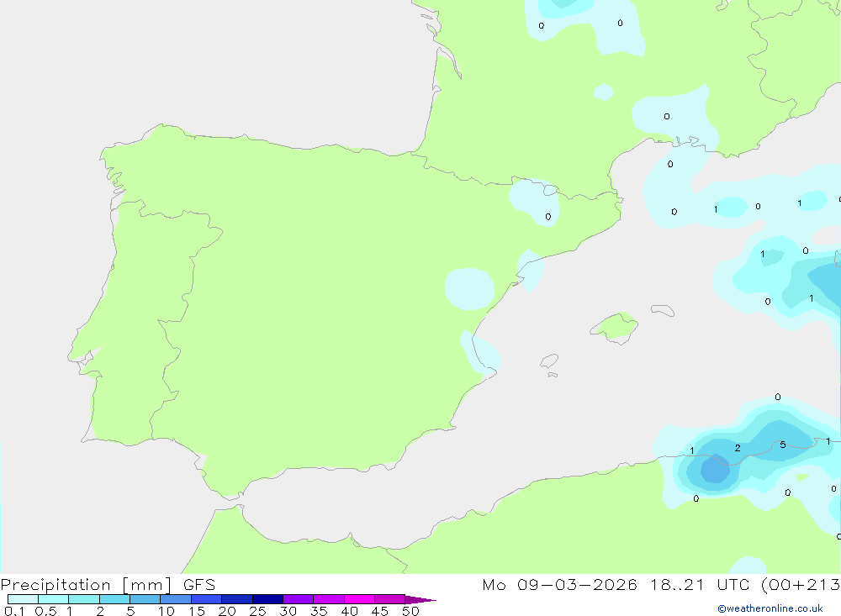
Task: Click the 0.1–0.5 mm lightest cyan legend swatch
Action: coord(23,599)
